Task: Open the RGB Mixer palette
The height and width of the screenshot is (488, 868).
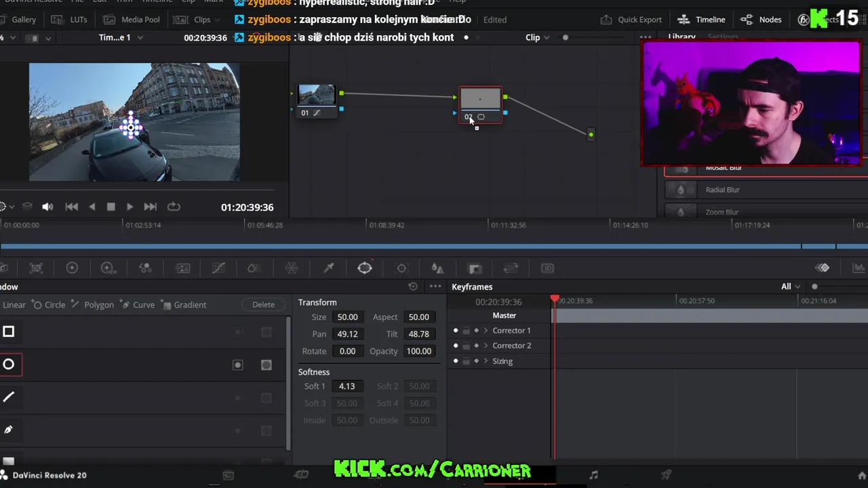Action: point(145,268)
